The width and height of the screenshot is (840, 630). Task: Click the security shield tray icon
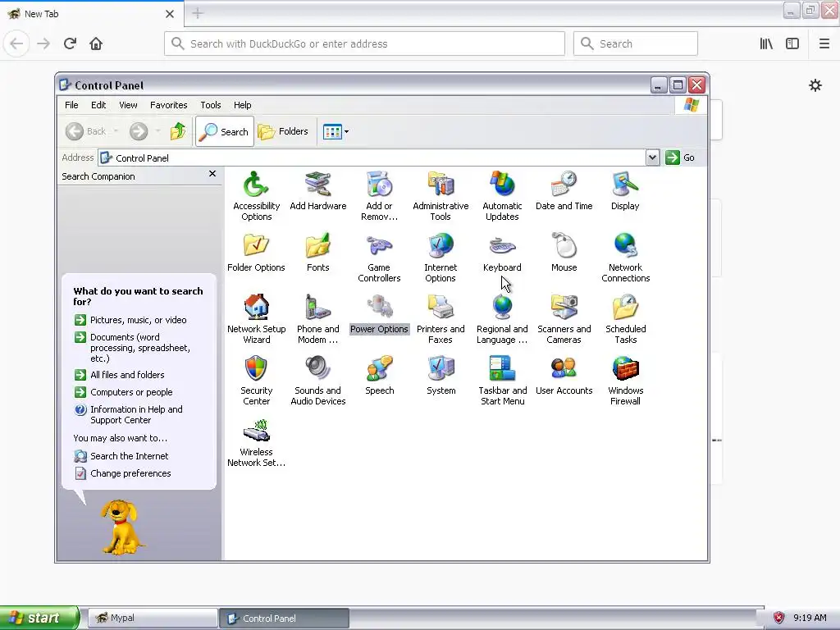tap(779, 618)
